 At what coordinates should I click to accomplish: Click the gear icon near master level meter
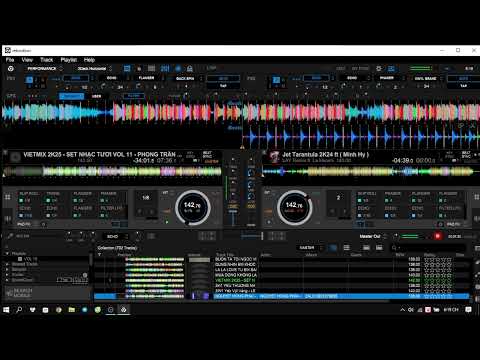coord(379,68)
